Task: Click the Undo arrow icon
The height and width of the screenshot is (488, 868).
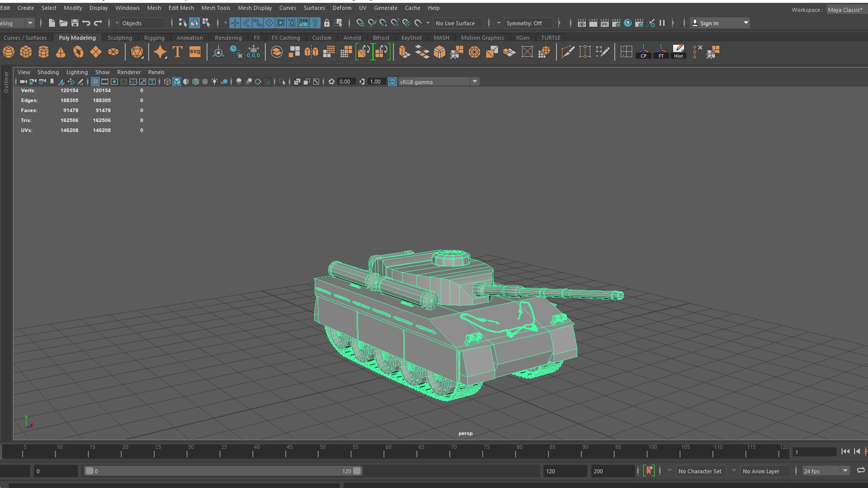Action: coord(86,23)
